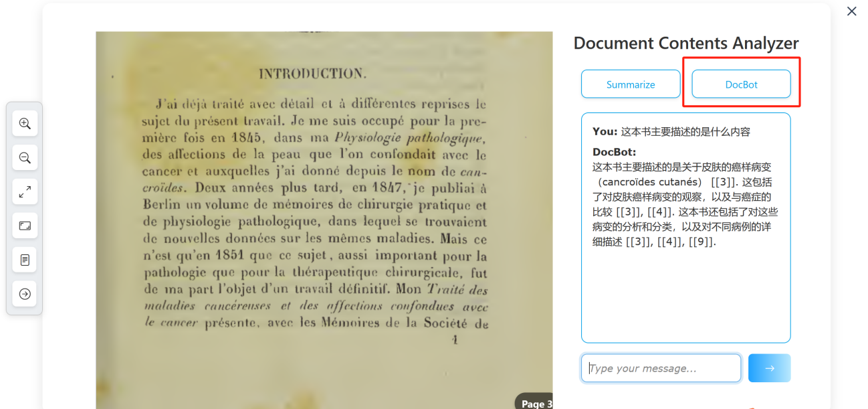Toggle the fit-to-frame view icon
The image size is (868, 409).
pos(25,226)
